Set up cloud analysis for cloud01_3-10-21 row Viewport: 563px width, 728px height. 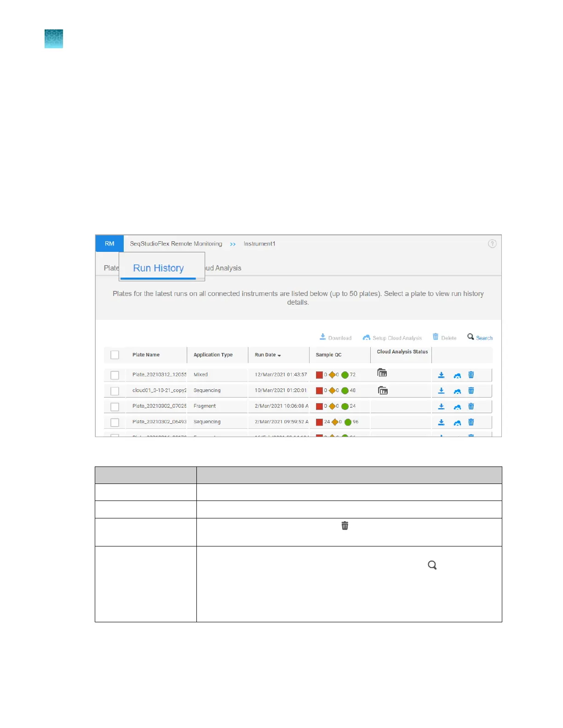[x=457, y=391]
